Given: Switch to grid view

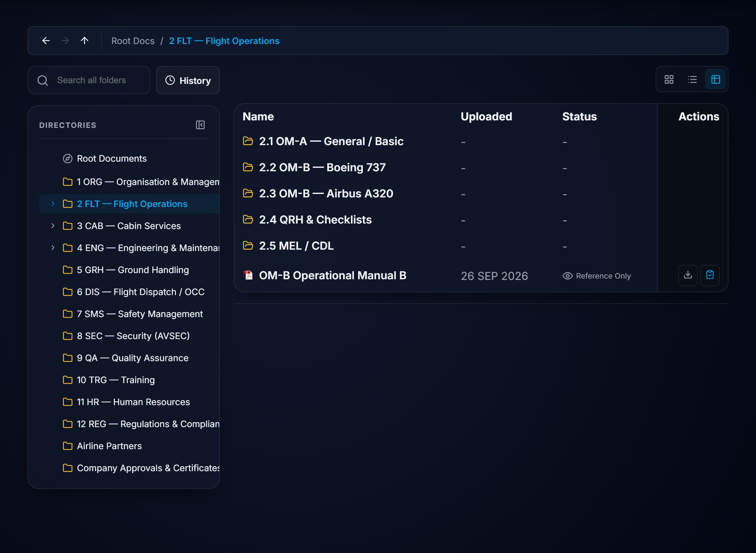Looking at the screenshot, I should pyautogui.click(x=669, y=79).
